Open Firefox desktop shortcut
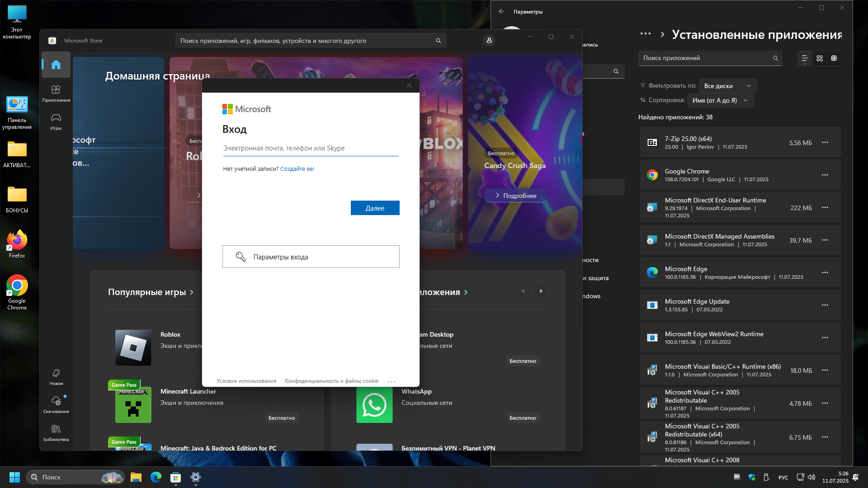 pyautogui.click(x=17, y=244)
